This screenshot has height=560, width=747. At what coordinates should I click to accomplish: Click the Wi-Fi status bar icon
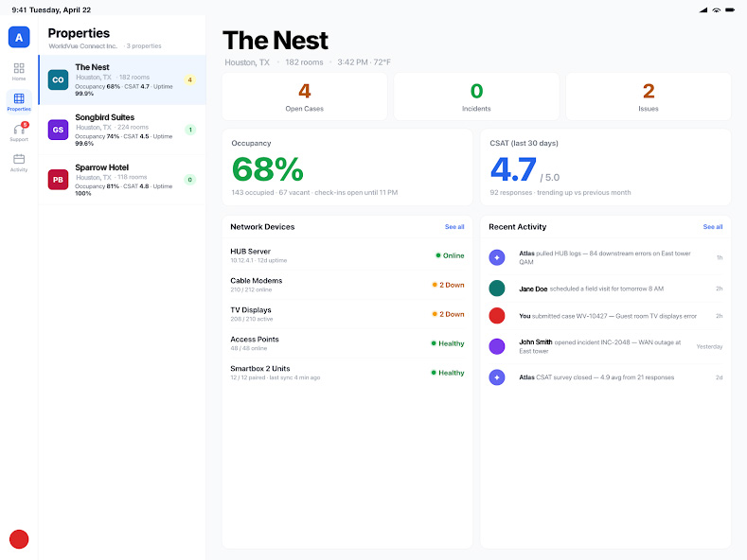tap(716, 9)
